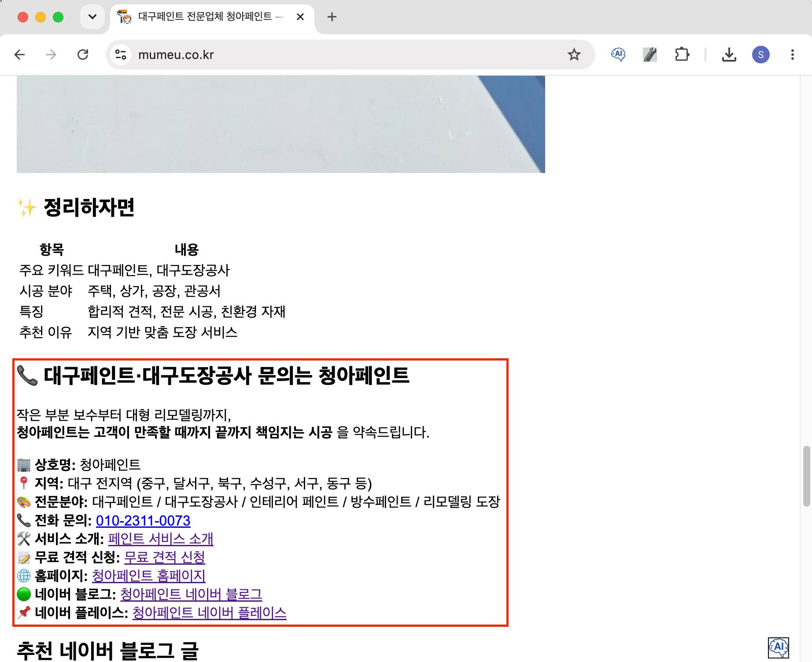
Task: Select the 주요 키워드 table cell
Action: click(x=52, y=270)
